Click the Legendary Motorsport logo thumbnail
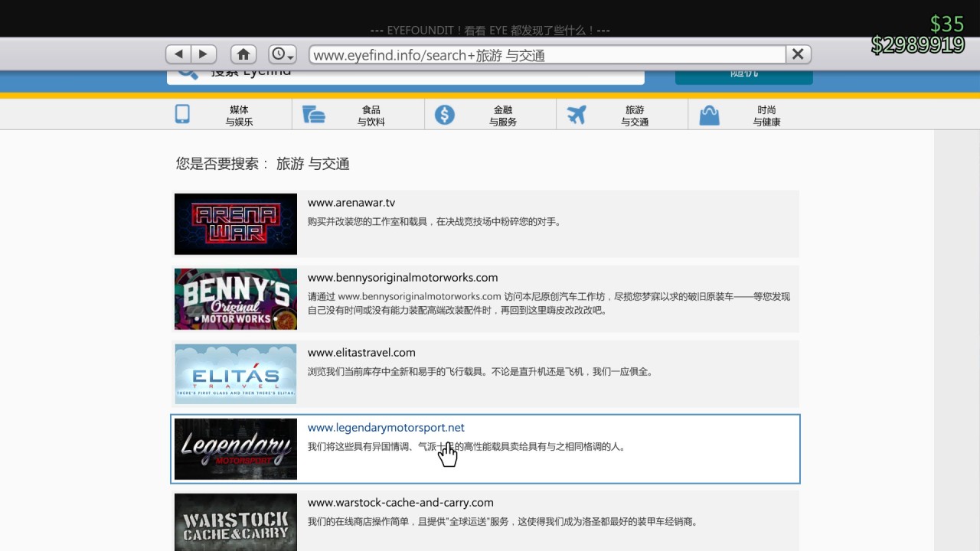This screenshot has height=551, width=980. tap(236, 449)
